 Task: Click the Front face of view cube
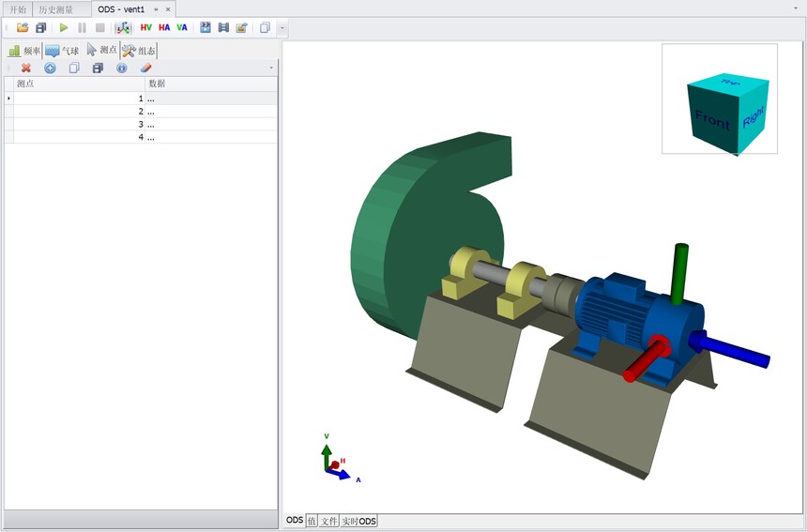click(711, 121)
